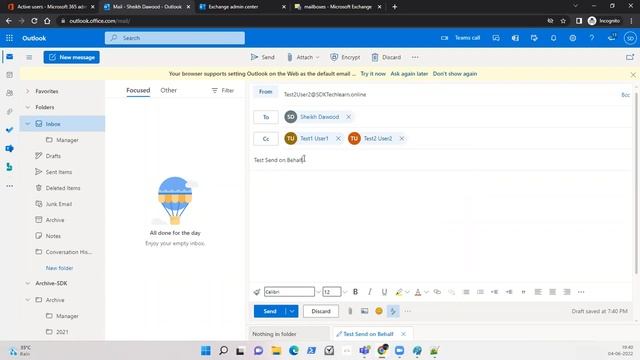Open the font size dropdown
640x360 pixels.
[x=344, y=292]
